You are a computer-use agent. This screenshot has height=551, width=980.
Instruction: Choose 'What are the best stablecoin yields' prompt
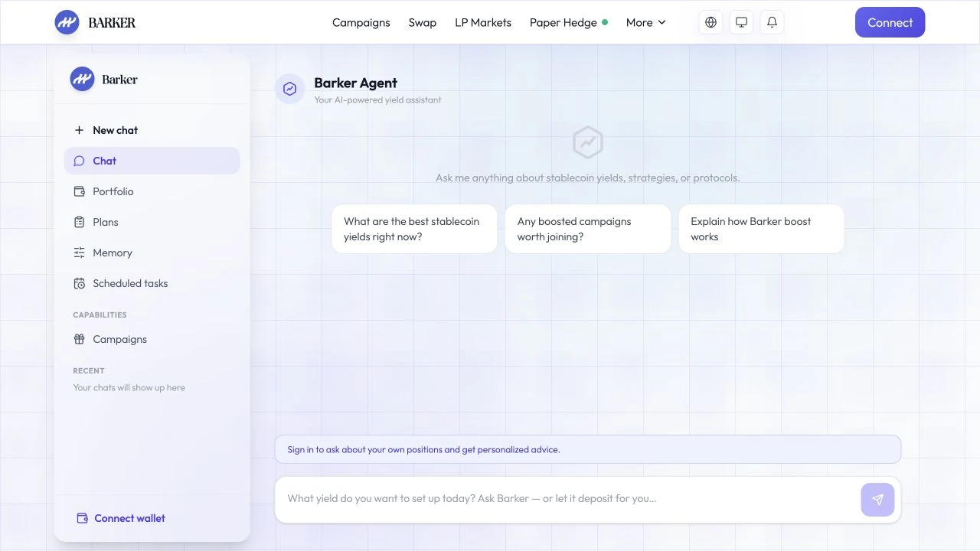(414, 229)
